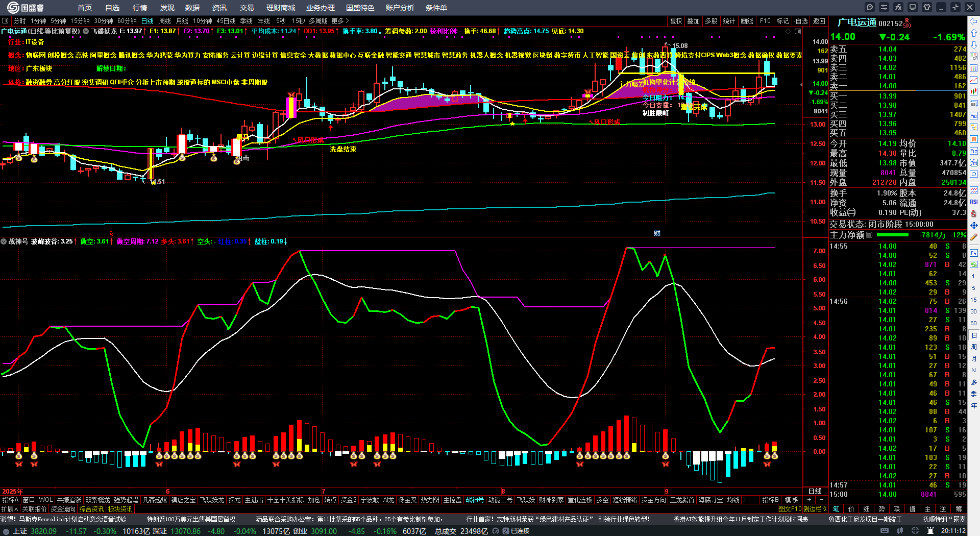Screen dimensions: 980x536
Task: Toggle 价 price view at the bottom right
Action: [x=851, y=509]
